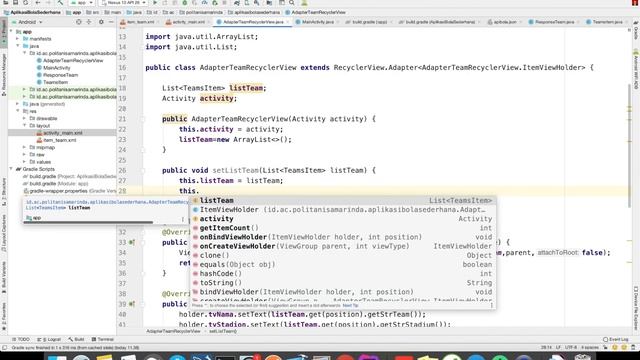Click the green Run app button
Viewport: 640px width, 360px height.
point(155,2)
